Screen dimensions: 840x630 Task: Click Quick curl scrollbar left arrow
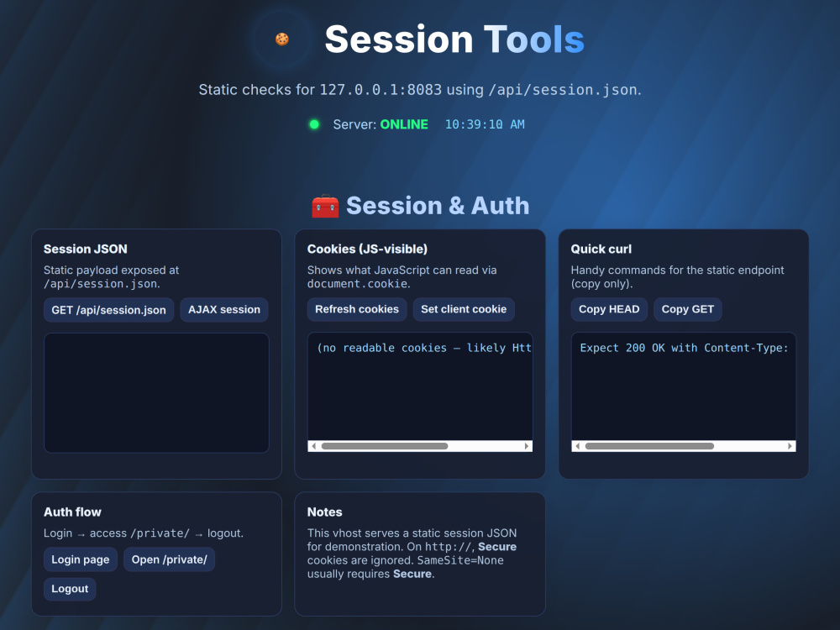[x=577, y=446]
